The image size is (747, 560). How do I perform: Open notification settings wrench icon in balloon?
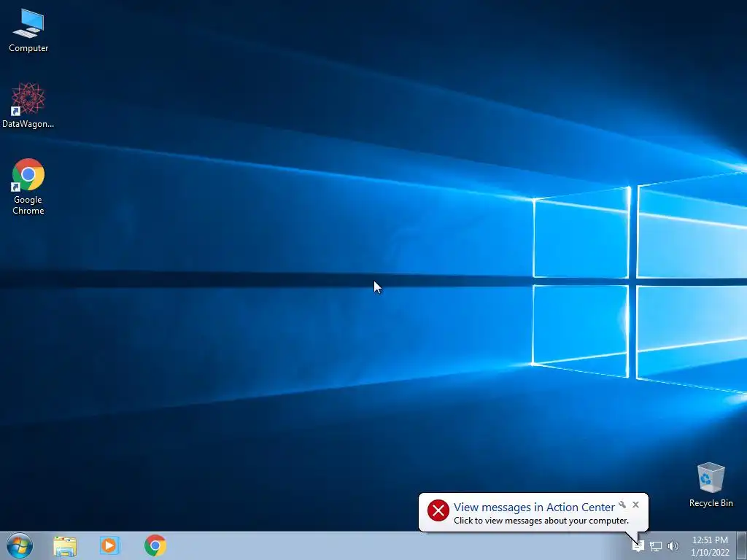[622, 505]
